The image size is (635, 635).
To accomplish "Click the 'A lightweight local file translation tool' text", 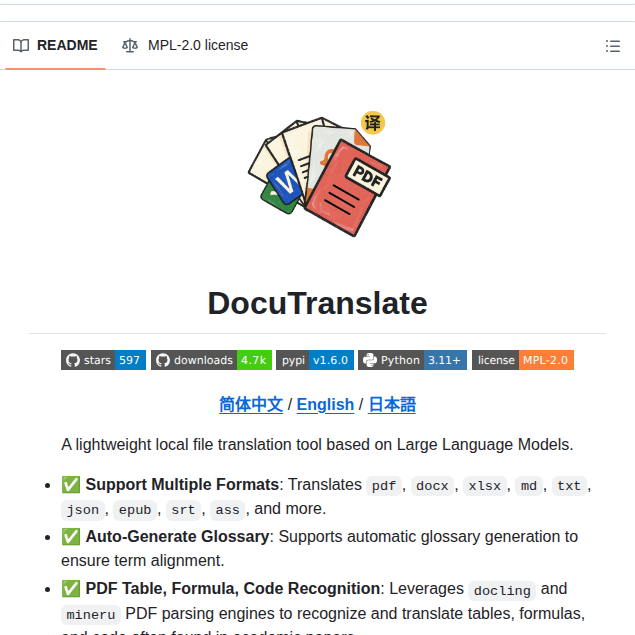I will click(x=318, y=445).
